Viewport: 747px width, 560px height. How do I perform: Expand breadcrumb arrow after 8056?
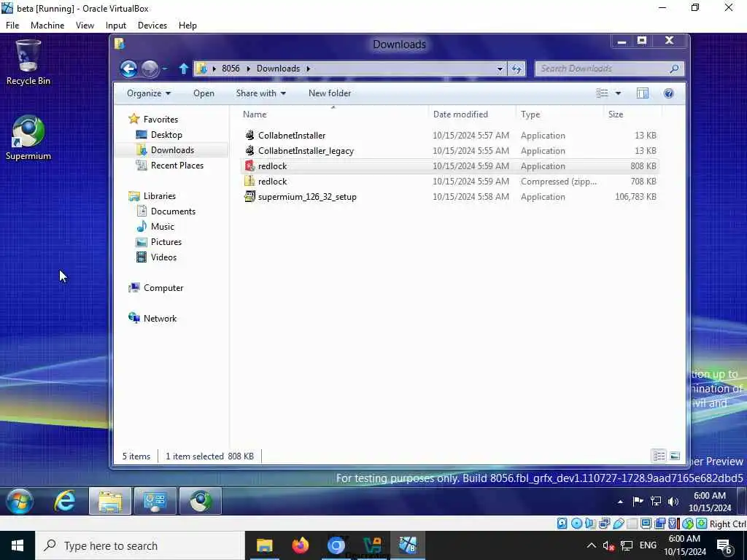(248, 69)
